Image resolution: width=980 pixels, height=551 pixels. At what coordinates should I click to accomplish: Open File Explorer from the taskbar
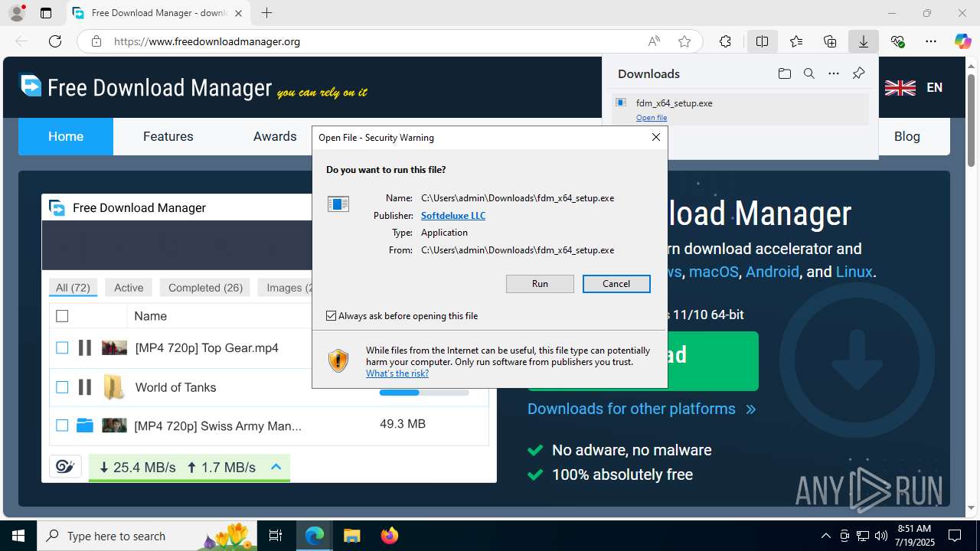pos(351,536)
